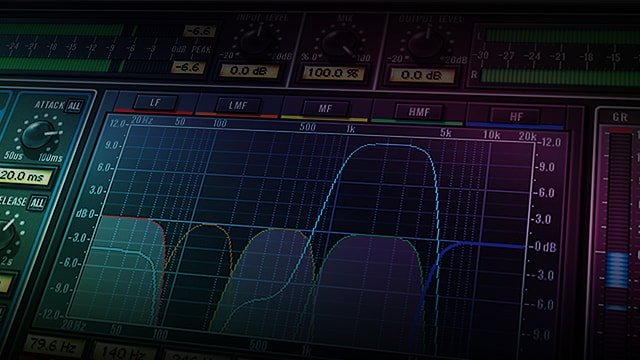The image size is (640, 360).
Task: Click the 79.6 Hz crossover frequency field
Action: 53,346
